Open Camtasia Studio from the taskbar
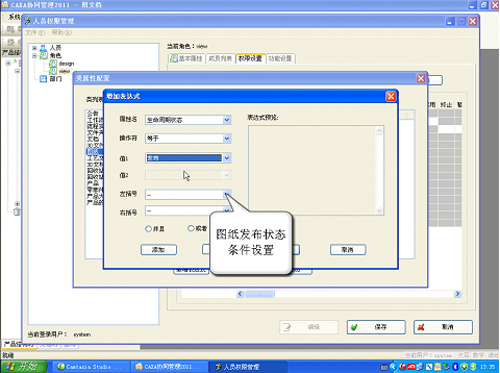This screenshot has height=373, width=500. [90, 367]
